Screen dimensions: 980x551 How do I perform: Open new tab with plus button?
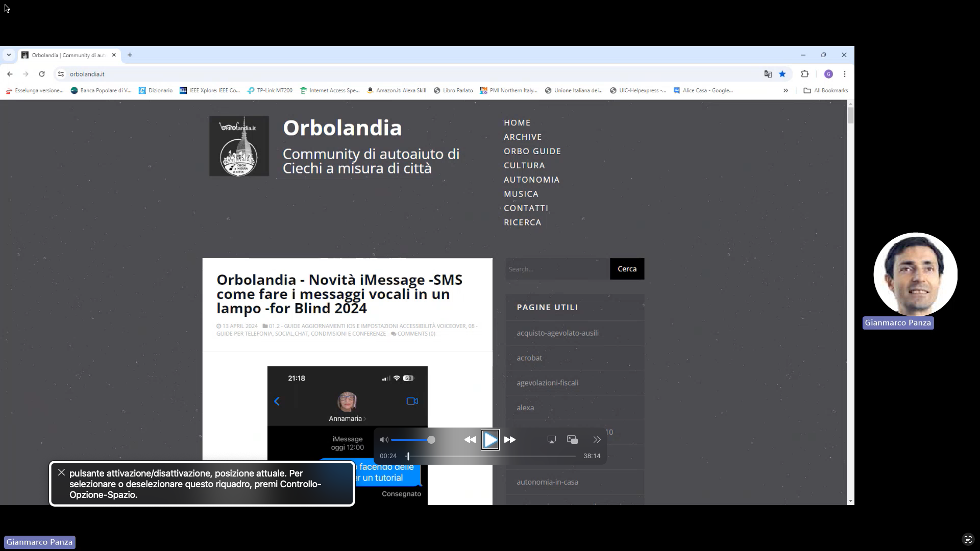tap(130, 55)
